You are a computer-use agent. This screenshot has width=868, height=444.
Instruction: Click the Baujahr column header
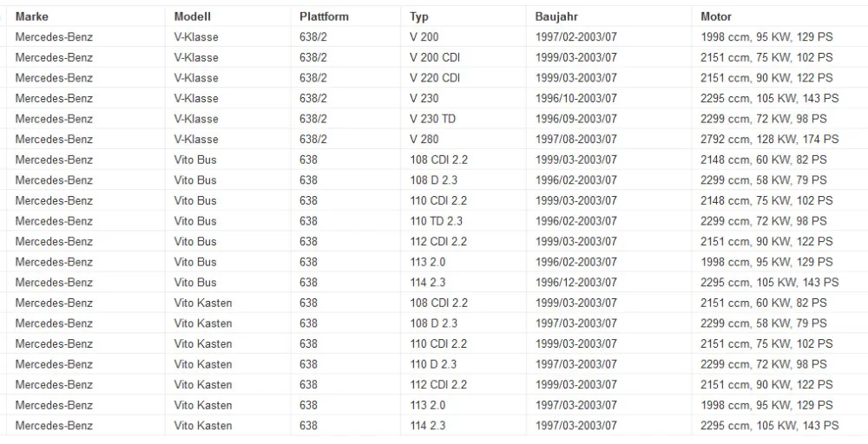point(556,17)
